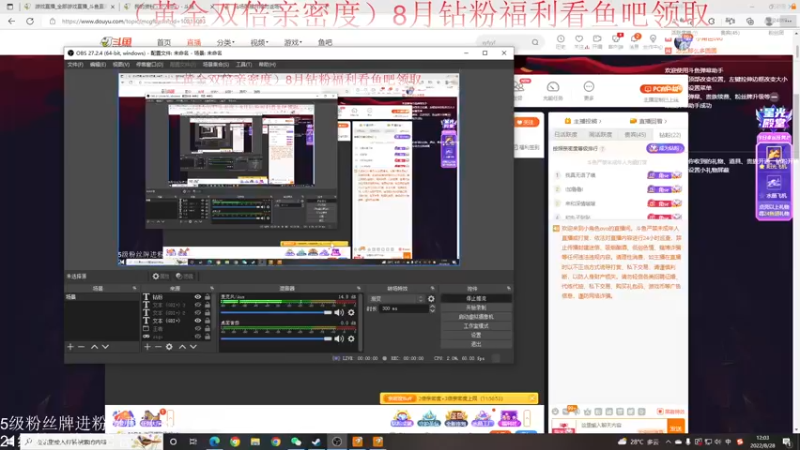Open Douyu 历史 history icon
Viewport: 800px width, 450px height.
[560, 42]
